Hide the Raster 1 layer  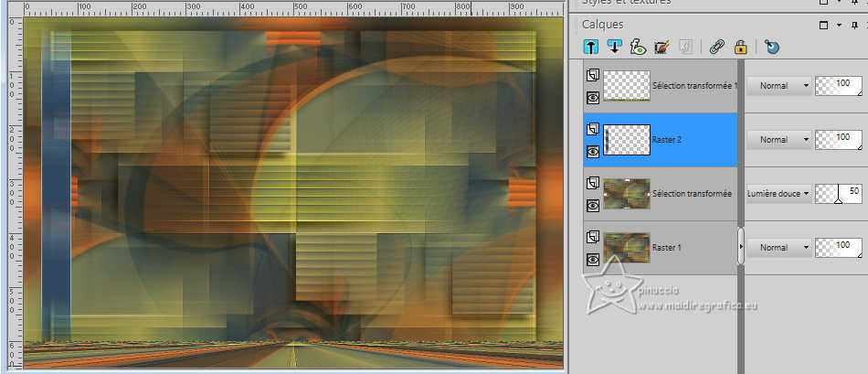tap(593, 260)
